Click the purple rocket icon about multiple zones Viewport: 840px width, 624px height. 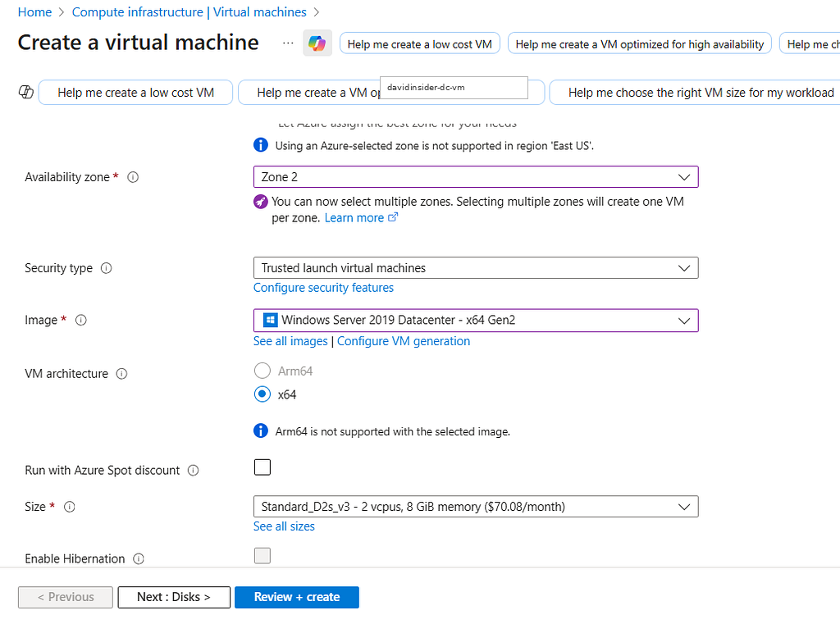point(260,202)
